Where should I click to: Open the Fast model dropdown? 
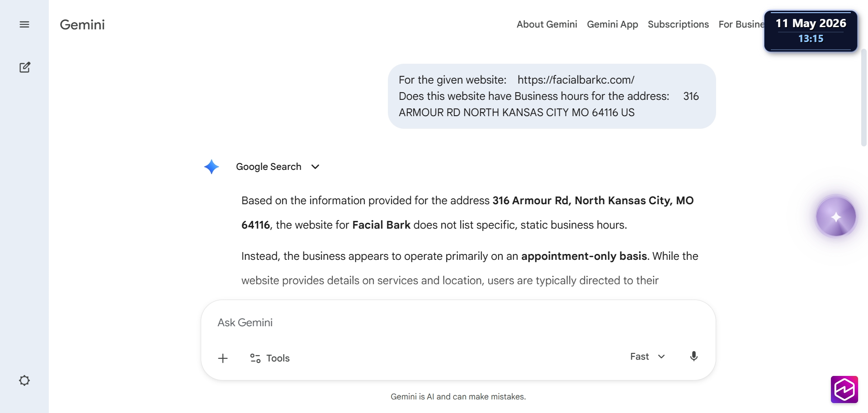(647, 357)
